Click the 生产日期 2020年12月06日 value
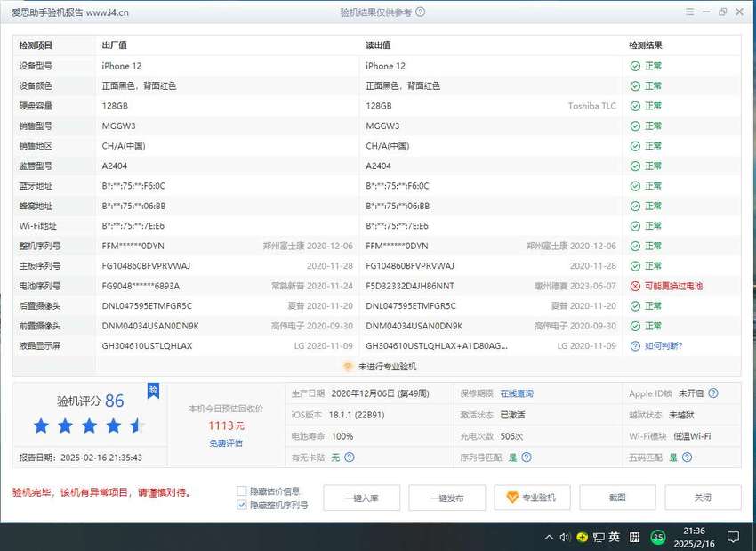 tap(380, 393)
